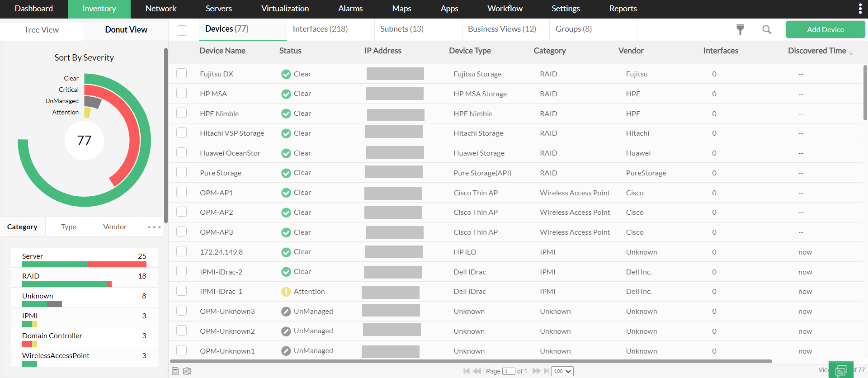Switch to the Interfaces (218) tab
The height and width of the screenshot is (378, 868).
point(320,29)
